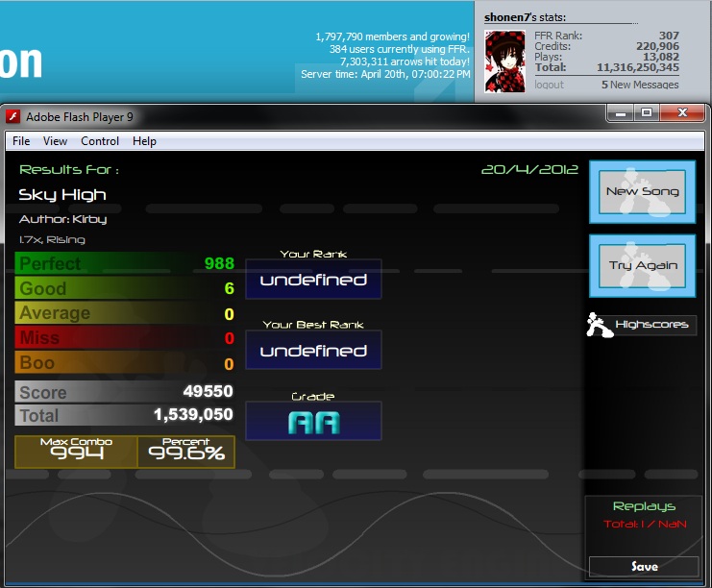
Task: Click the AA grade badge
Action: click(x=313, y=421)
